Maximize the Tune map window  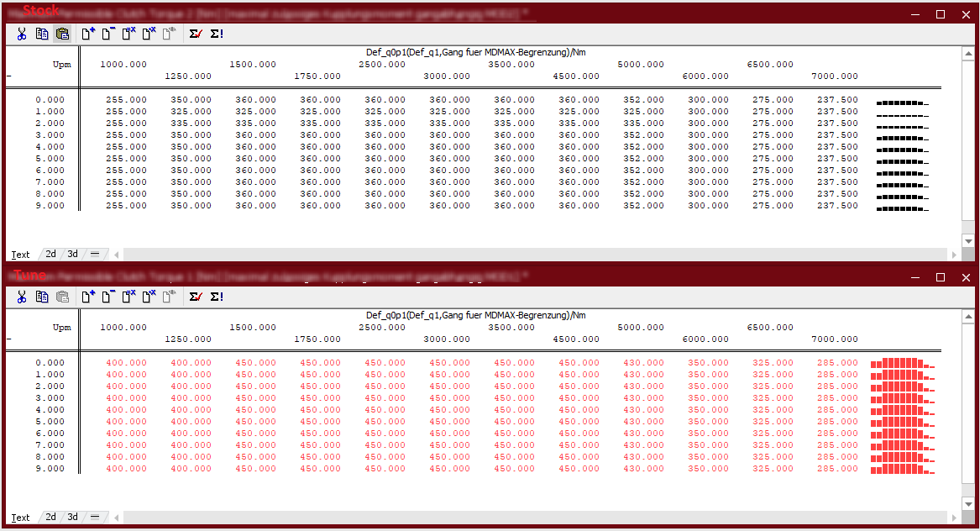(x=941, y=277)
